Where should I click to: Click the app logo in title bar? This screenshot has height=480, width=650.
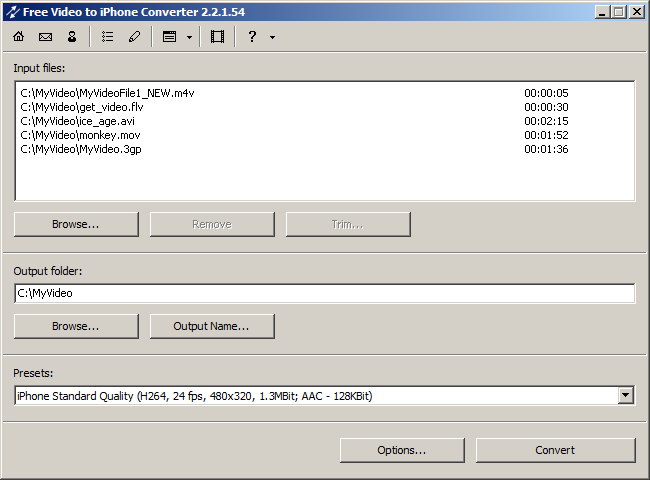12,12
